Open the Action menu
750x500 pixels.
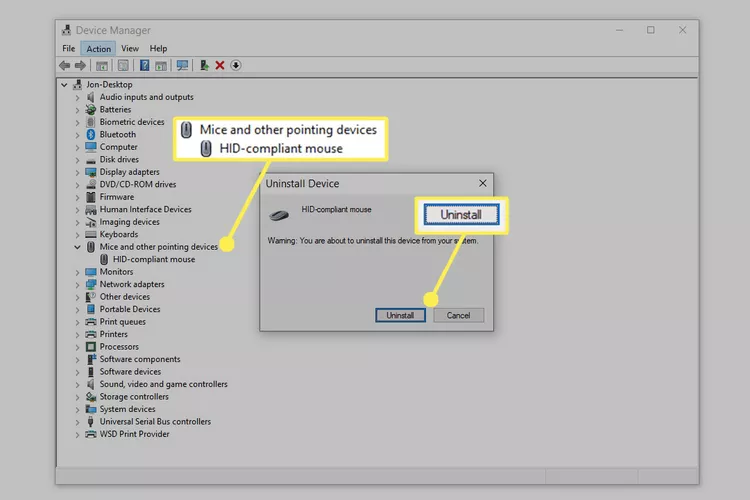click(x=98, y=48)
